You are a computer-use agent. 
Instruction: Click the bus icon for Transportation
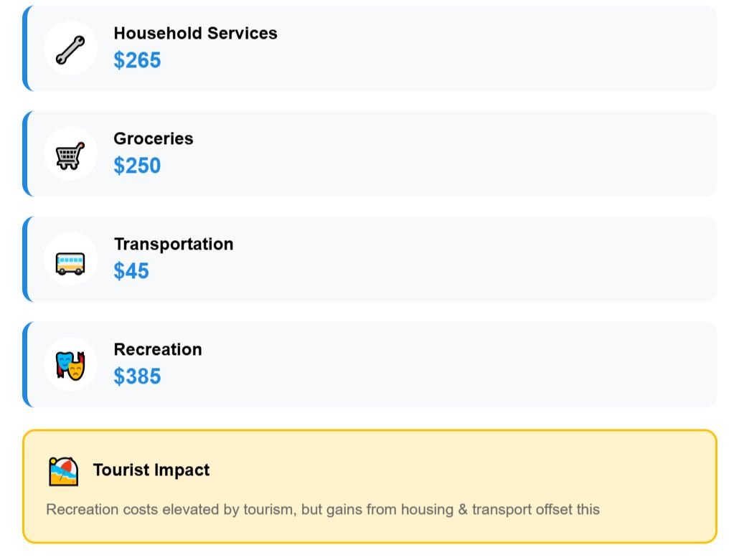pos(70,260)
